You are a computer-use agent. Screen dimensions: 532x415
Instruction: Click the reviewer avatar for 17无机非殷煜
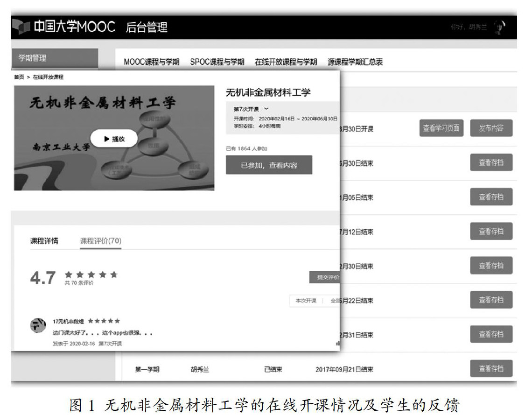click(38, 325)
